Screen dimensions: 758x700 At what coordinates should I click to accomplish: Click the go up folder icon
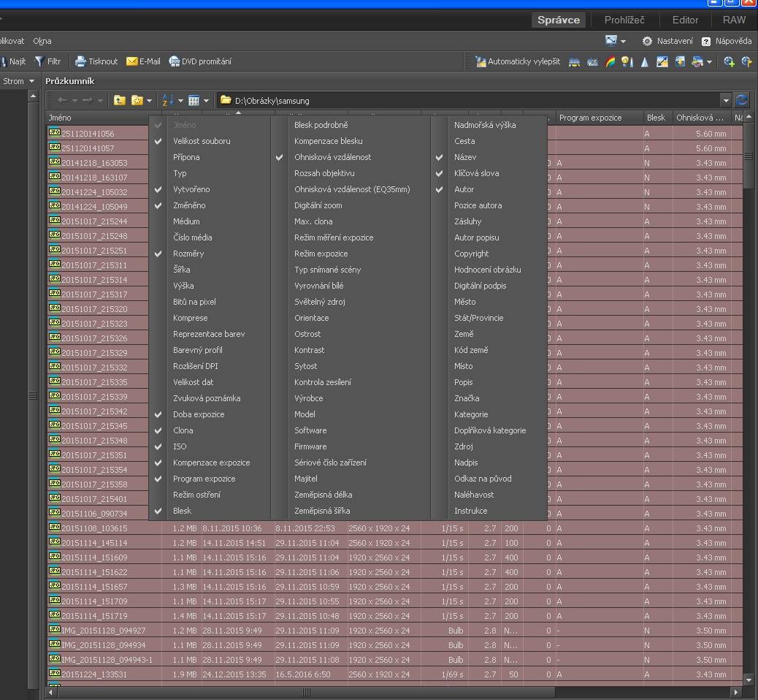tap(120, 100)
